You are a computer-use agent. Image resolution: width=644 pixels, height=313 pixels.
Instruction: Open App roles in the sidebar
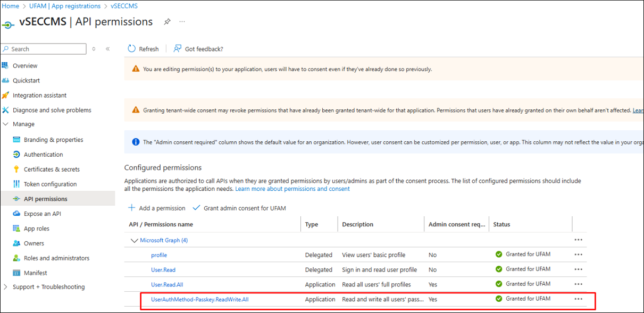click(x=37, y=229)
